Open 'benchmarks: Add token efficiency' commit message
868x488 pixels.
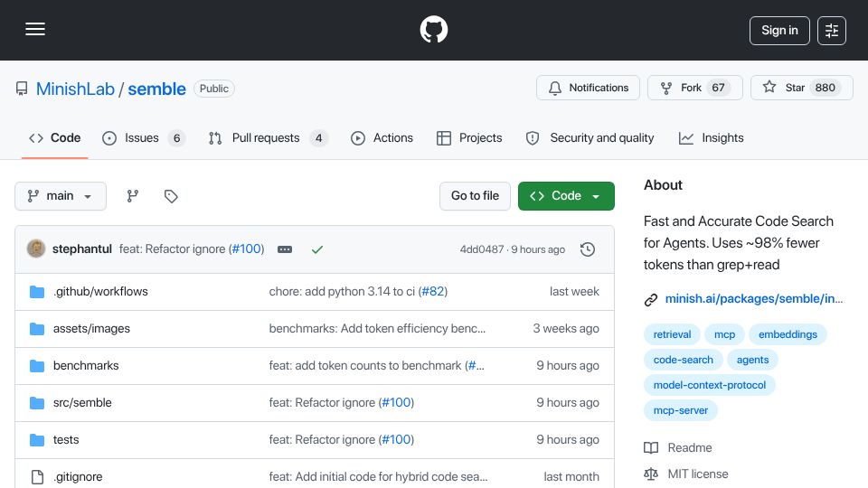click(377, 329)
